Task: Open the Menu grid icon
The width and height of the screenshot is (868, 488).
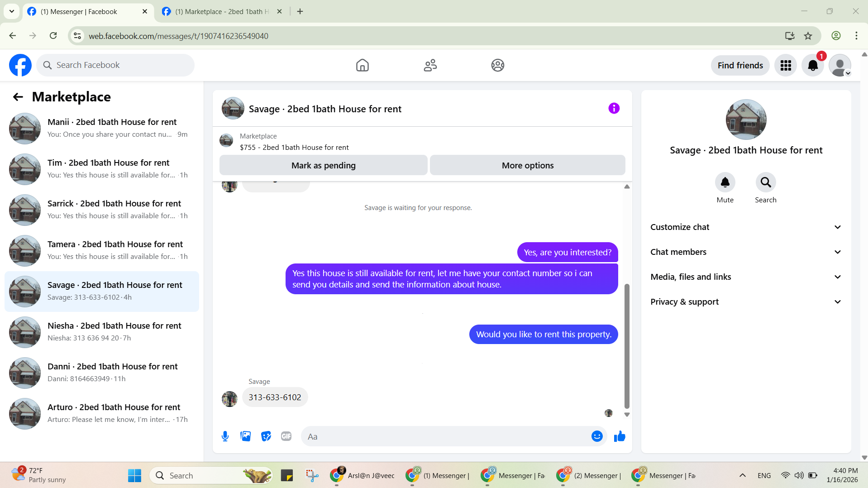Action: [786, 66]
